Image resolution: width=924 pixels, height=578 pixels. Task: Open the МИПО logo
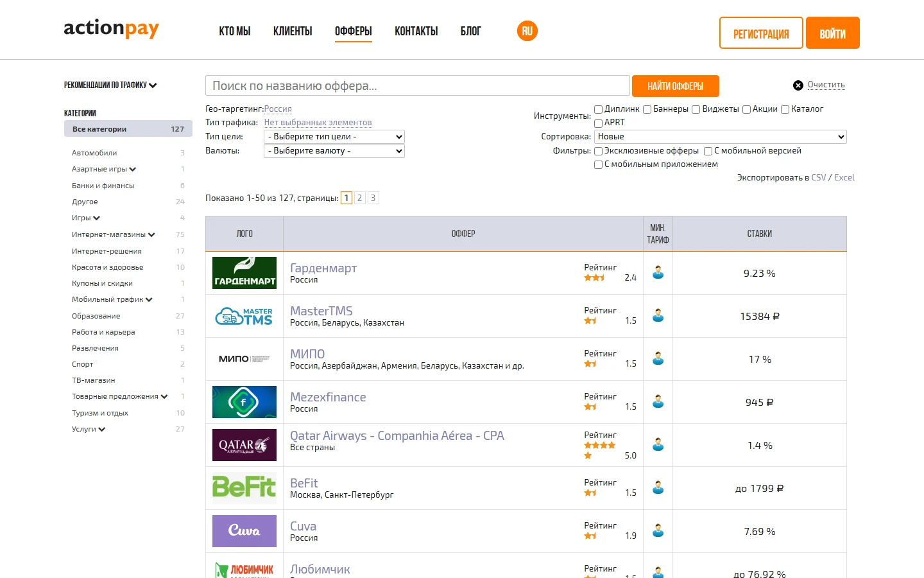[x=244, y=359]
